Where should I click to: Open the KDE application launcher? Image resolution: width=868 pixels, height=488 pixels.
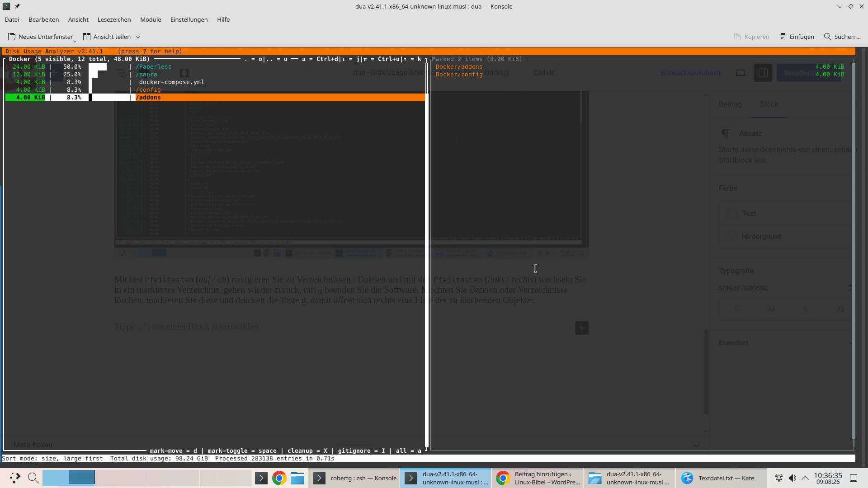click(15, 478)
